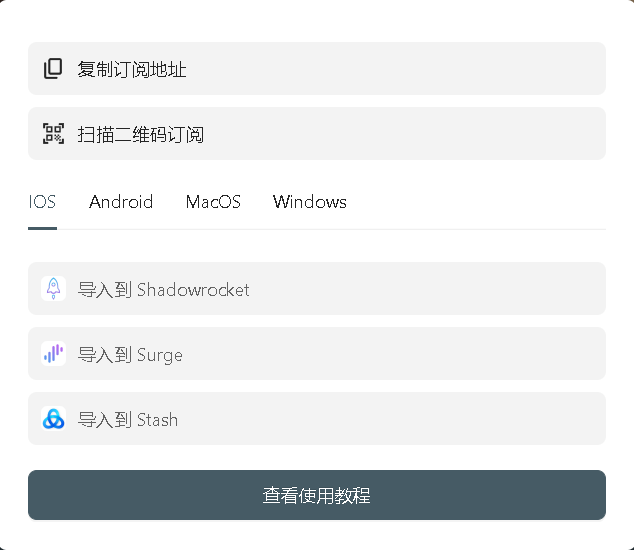
Task: Click the Surge waveform app icon
Action: [53, 353]
